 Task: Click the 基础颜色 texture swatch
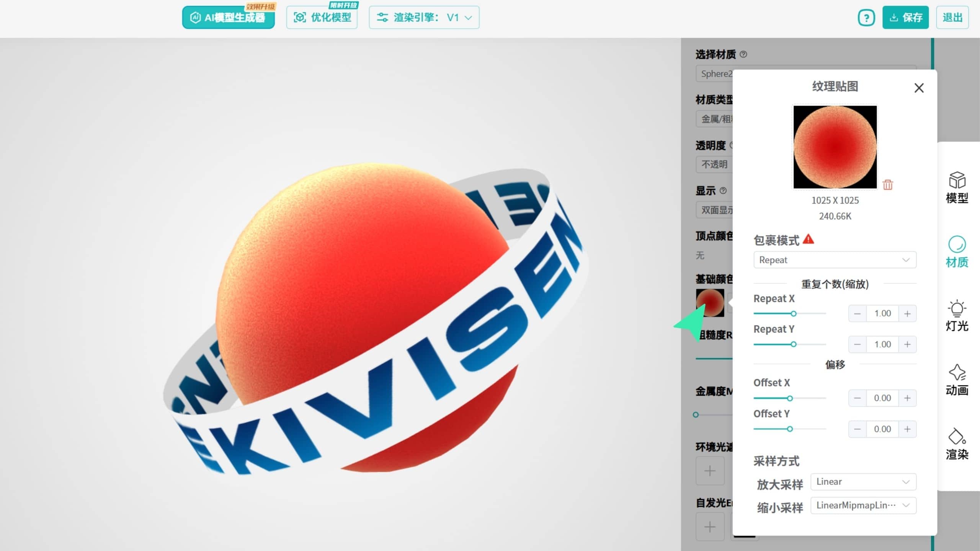(710, 303)
